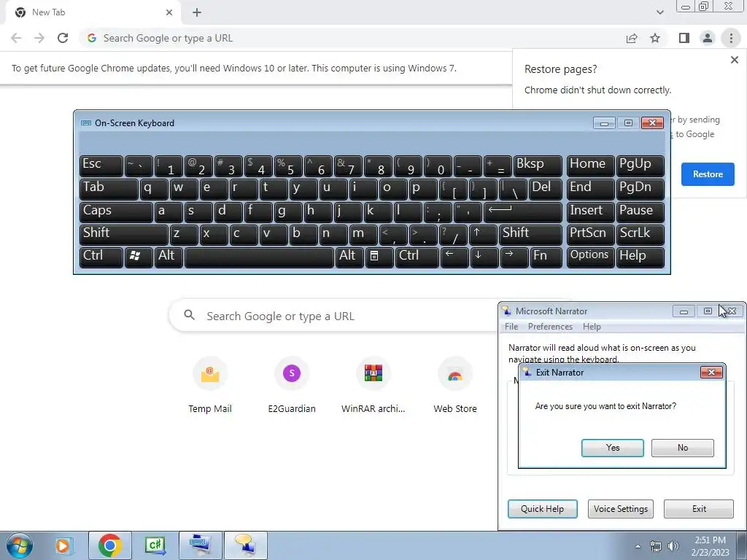Tap the Del key on On-Screen Keyboard
Viewport: 747px width, 560px height.
tap(546, 189)
